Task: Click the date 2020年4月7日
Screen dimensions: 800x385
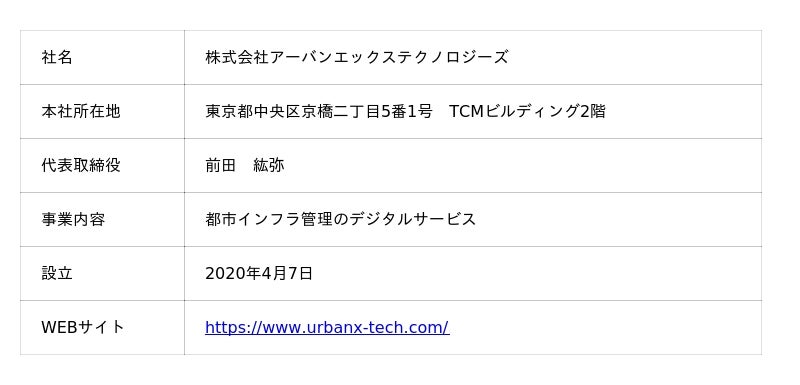Action: click(259, 273)
